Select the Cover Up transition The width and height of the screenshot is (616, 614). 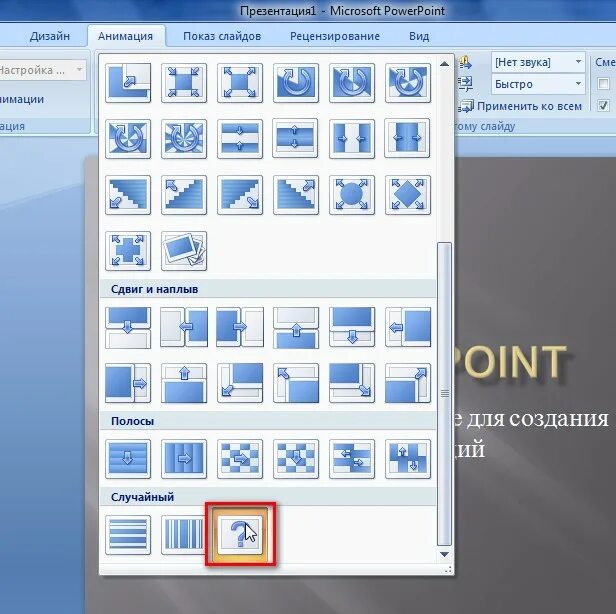pyautogui.click(x=184, y=383)
